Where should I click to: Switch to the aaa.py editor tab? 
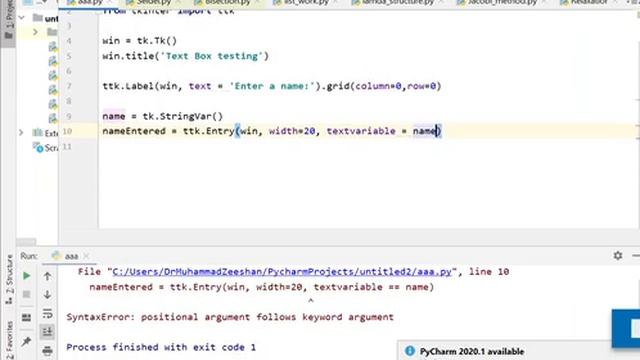pyautogui.click(x=87, y=3)
